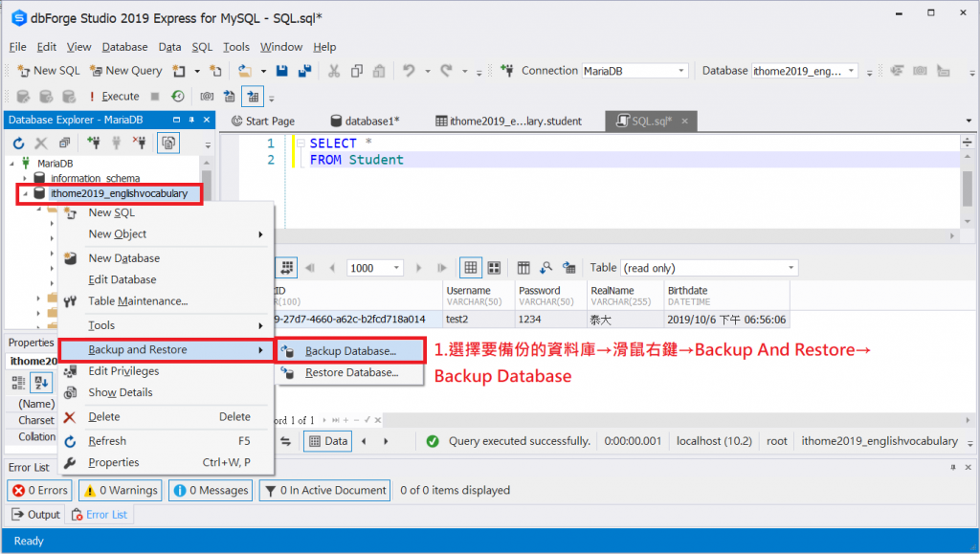
Task: Click the Save file icon
Action: pos(282,71)
